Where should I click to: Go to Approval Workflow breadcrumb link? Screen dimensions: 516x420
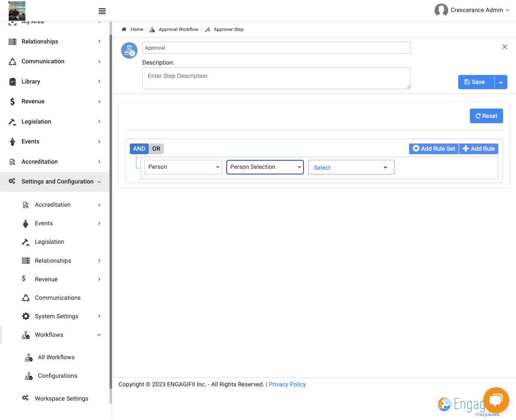178,30
